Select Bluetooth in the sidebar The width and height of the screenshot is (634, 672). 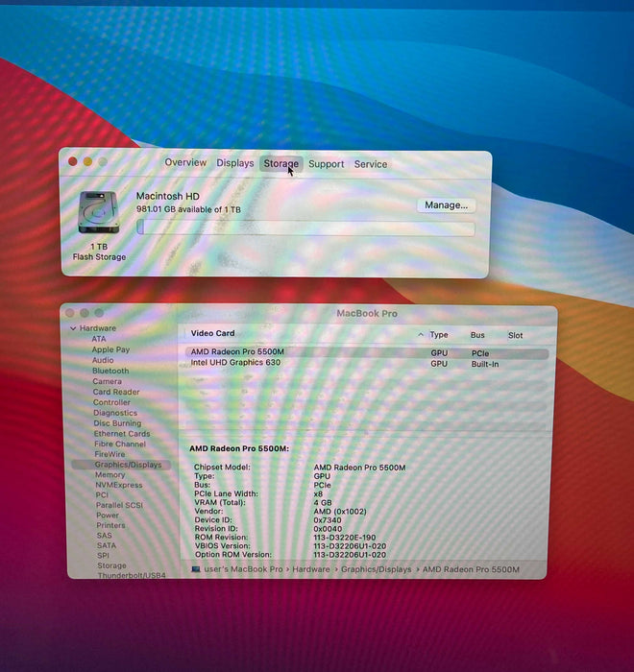[x=110, y=371]
